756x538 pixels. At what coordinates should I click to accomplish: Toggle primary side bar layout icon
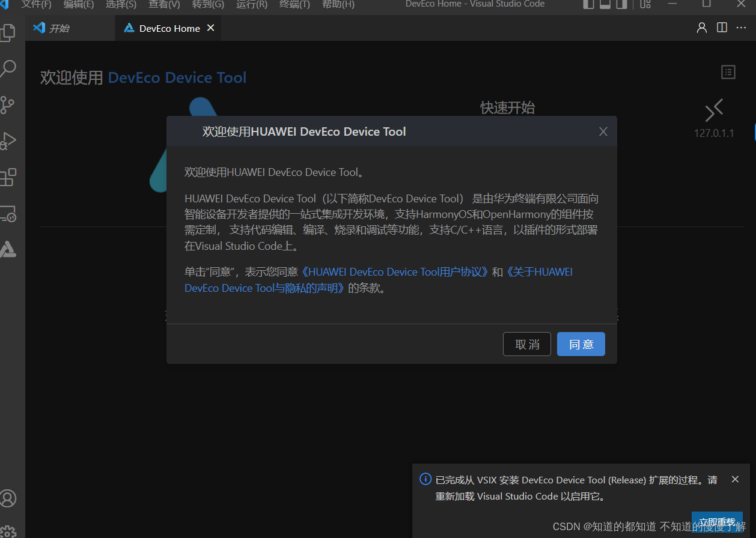pyautogui.click(x=589, y=4)
